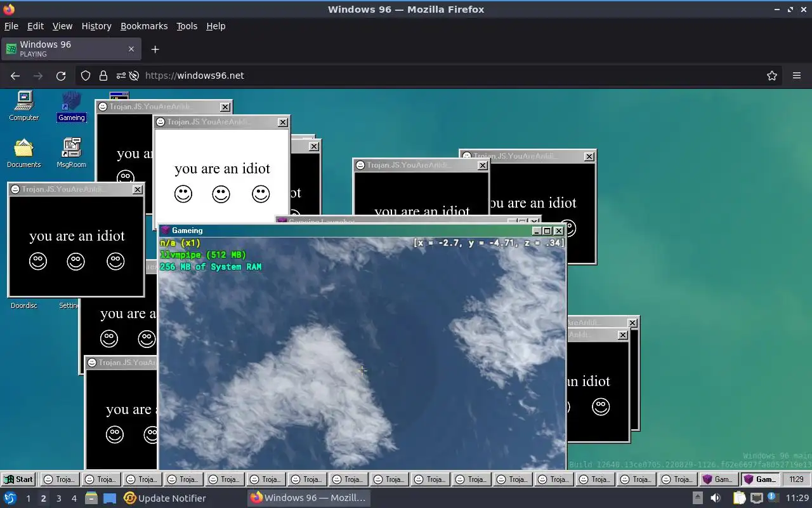Image resolution: width=812 pixels, height=508 pixels.
Task: Click the "256 MB of System RAM" text
Action: click(x=211, y=267)
